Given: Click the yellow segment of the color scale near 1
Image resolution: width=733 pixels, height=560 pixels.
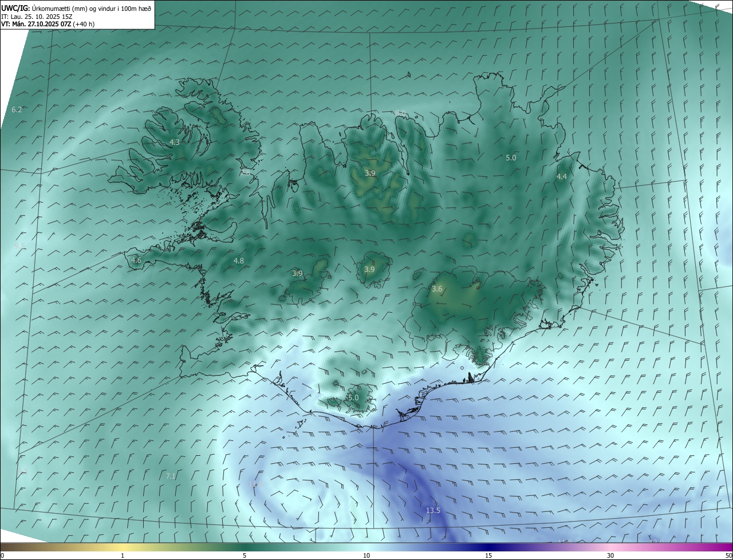Looking at the screenshot, I should coord(123,547).
